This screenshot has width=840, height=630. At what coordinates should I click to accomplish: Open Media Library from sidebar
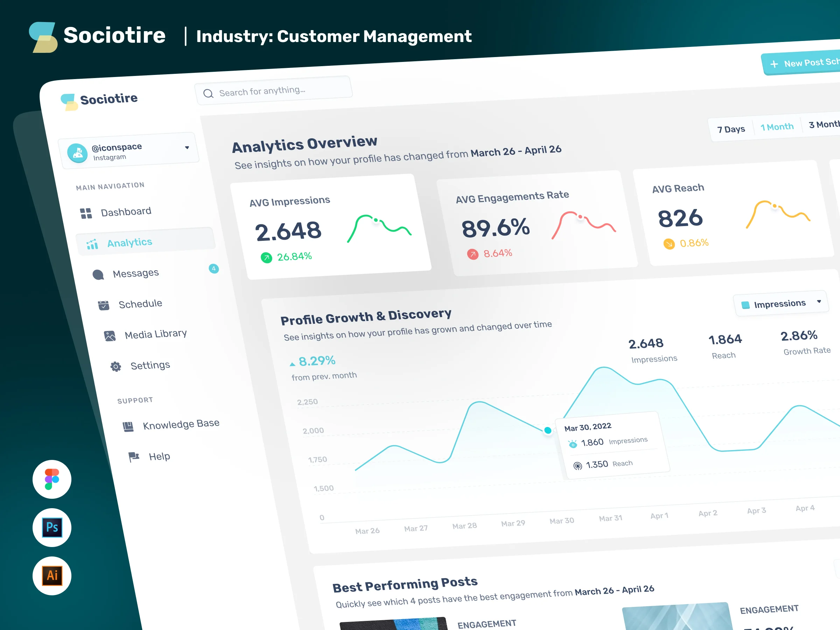156,334
